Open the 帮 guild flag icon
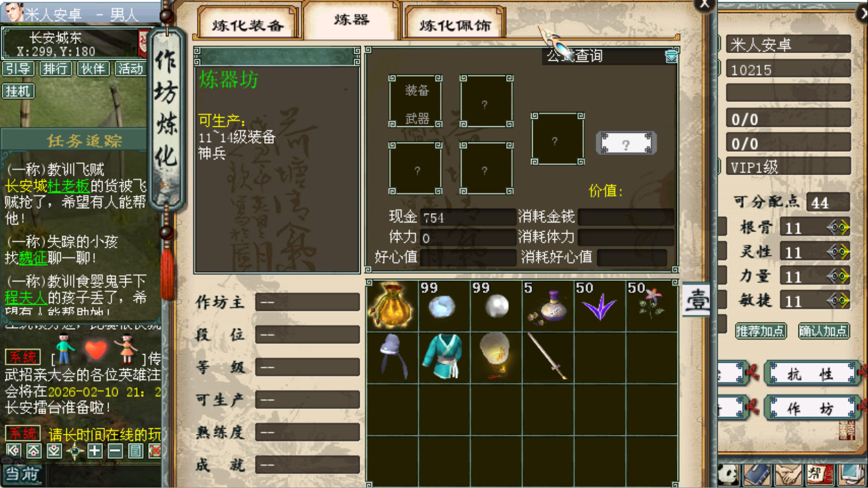 [820, 474]
